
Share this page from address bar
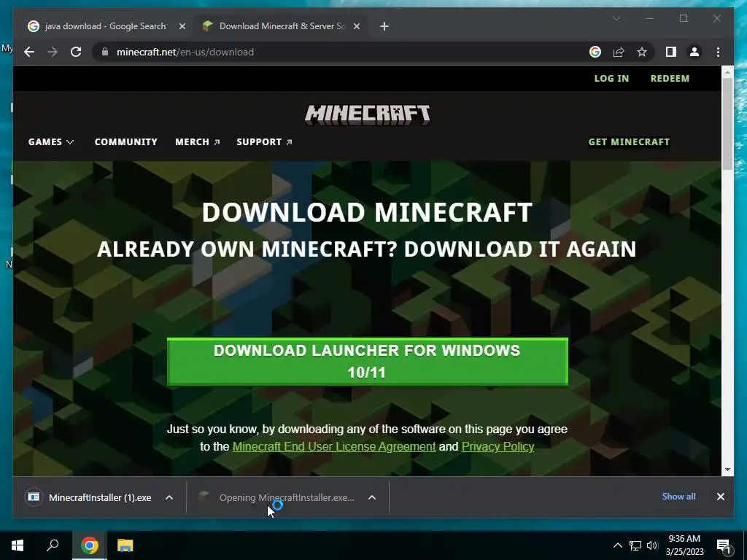pos(619,52)
